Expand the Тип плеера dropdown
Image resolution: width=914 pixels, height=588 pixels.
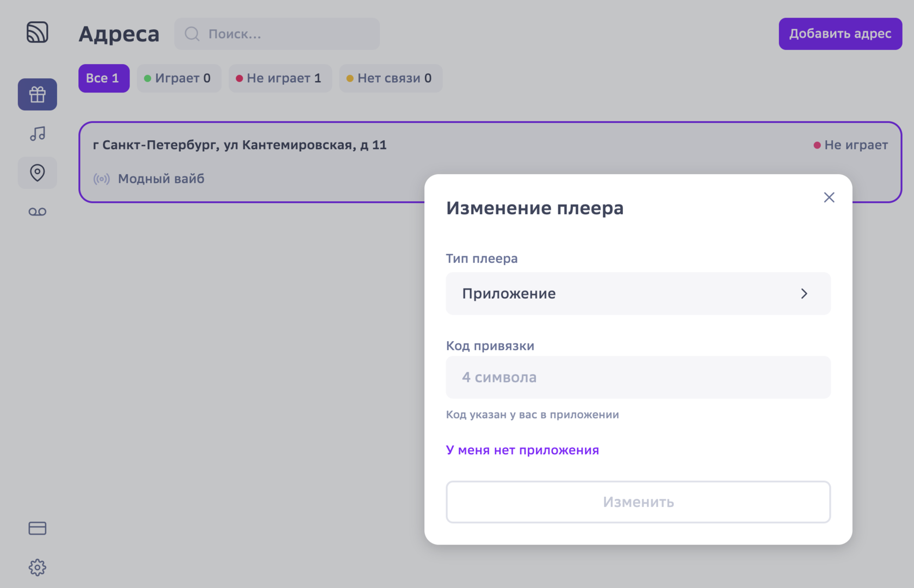tap(638, 294)
